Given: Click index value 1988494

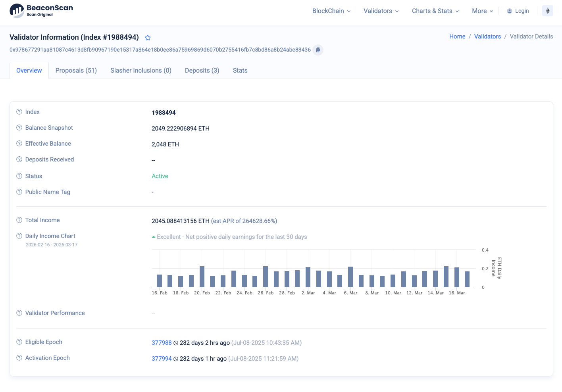Looking at the screenshot, I should click(164, 113).
